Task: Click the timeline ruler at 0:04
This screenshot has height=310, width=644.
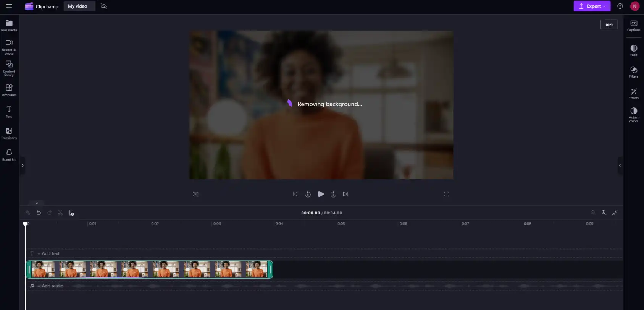Action: tap(279, 224)
